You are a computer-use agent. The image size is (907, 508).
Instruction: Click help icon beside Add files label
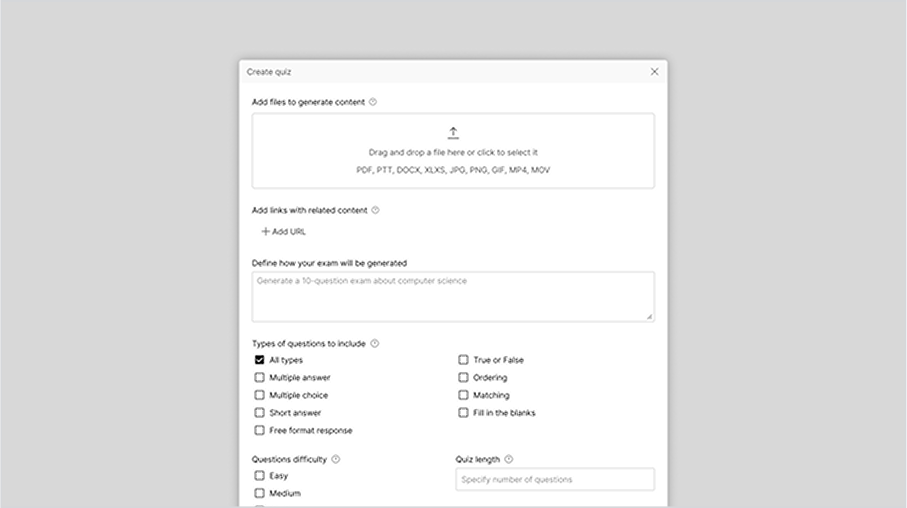point(373,102)
